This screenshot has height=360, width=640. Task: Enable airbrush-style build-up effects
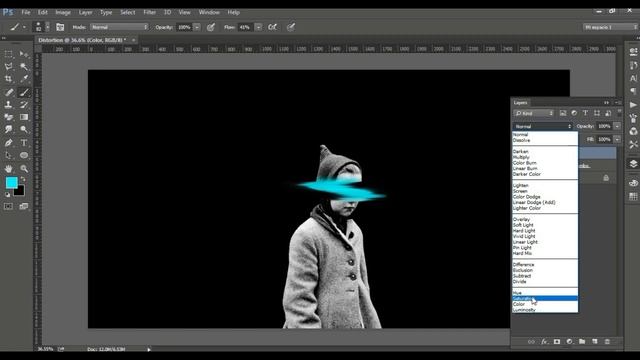(272, 27)
